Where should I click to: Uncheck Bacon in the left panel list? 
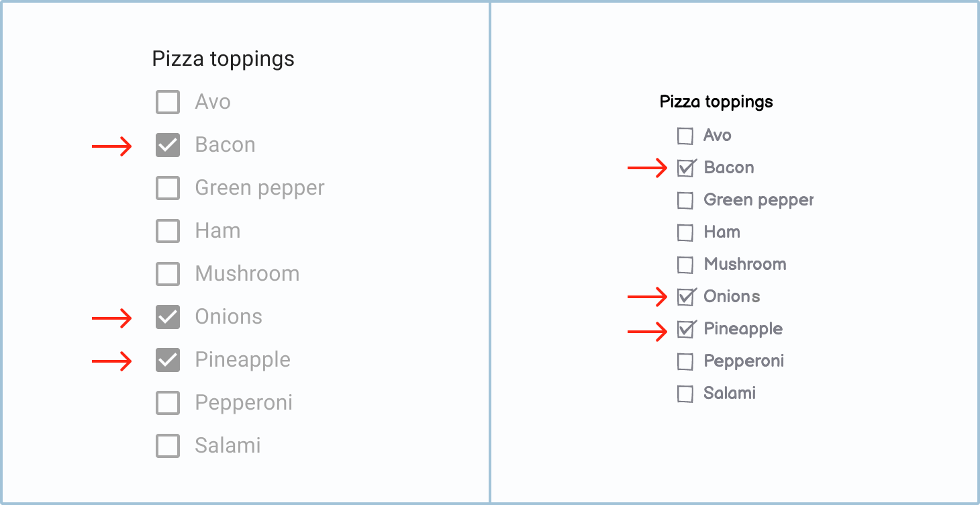point(168,145)
